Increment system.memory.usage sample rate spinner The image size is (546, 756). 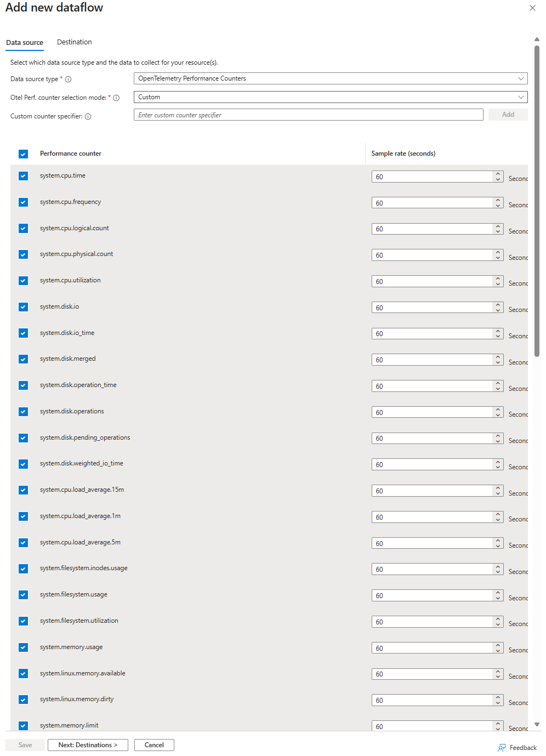[498, 645]
